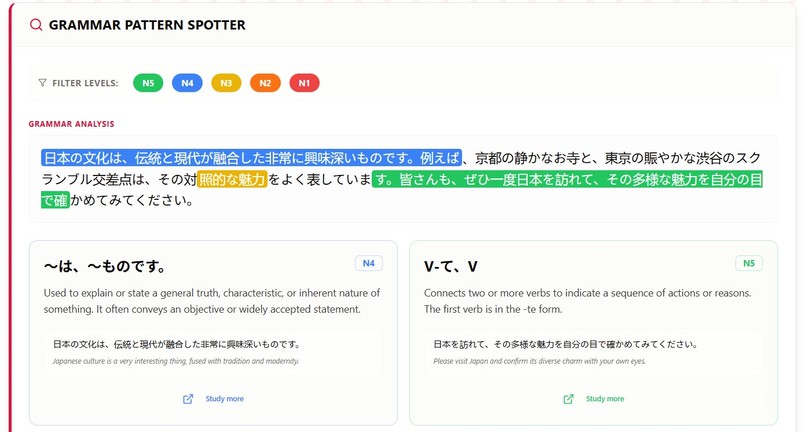
Task: Open Study more link for ～は、～ものです
Action: click(225, 399)
